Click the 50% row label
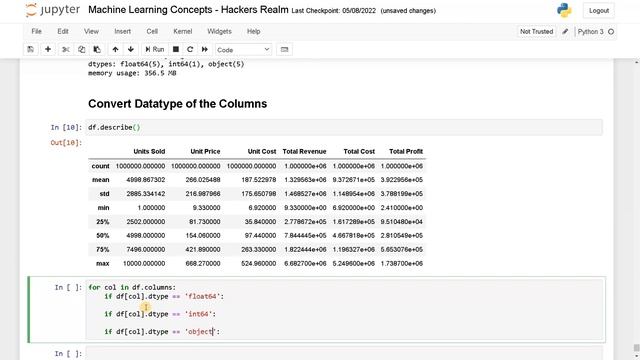Image resolution: width=640 pixels, height=360 pixels. 102,236
